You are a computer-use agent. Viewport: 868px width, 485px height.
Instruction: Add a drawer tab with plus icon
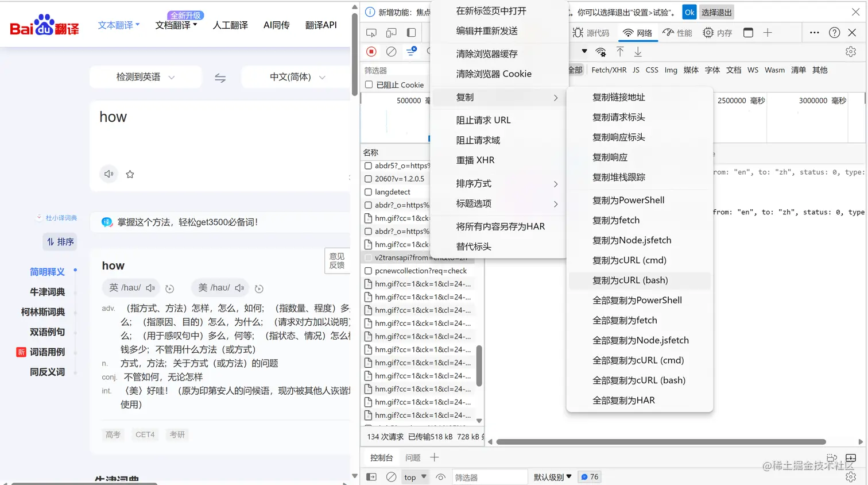[435, 457]
